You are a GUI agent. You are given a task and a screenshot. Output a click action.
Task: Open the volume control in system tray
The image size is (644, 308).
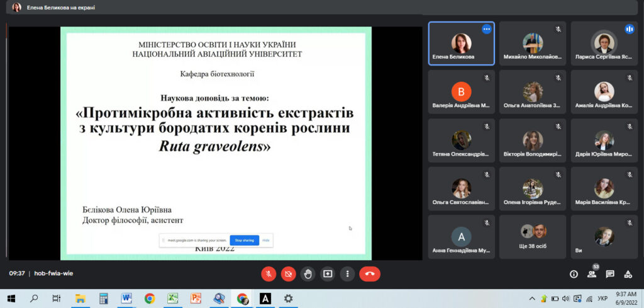(567, 299)
